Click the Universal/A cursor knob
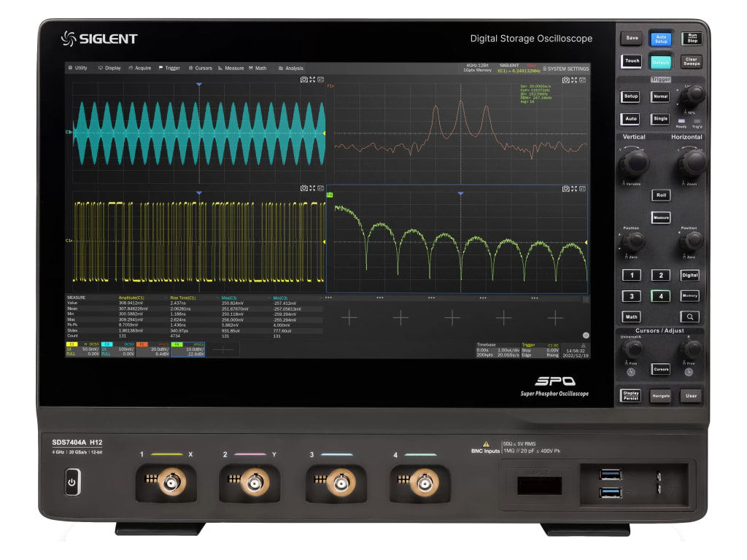 pos(632,349)
